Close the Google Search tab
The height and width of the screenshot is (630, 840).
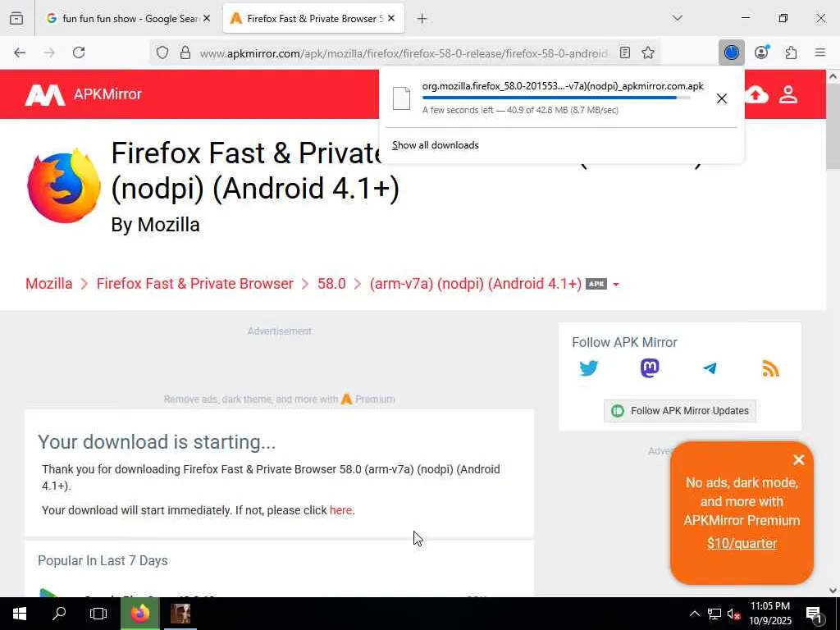(x=207, y=18)
